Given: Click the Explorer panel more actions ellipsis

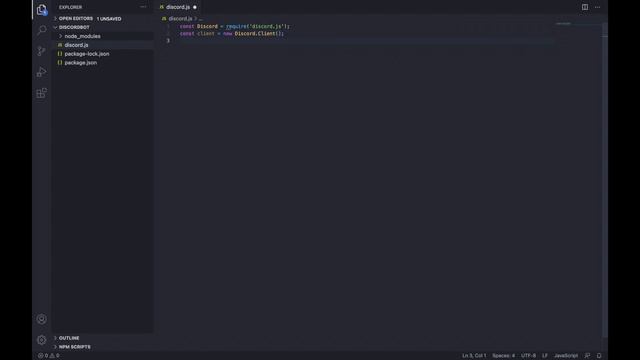Looking at the screenshot, I should pyautogui.click(x=143, y=7).
